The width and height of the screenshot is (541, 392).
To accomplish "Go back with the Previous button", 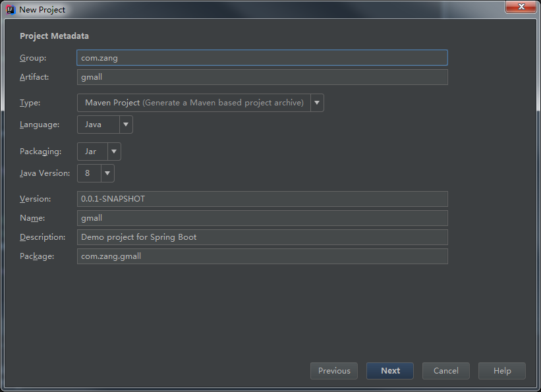I will (x=334, y=371).
